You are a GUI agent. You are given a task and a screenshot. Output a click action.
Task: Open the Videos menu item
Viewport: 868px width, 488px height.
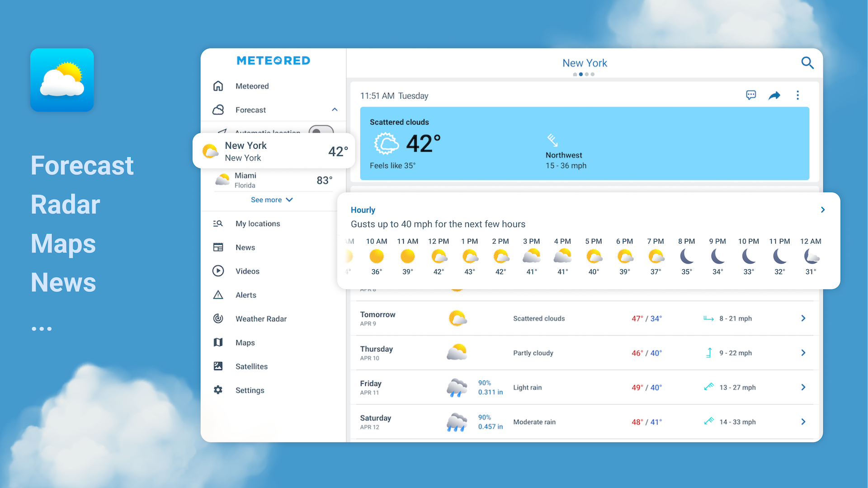pyautogui.click(x=247, y=271)
